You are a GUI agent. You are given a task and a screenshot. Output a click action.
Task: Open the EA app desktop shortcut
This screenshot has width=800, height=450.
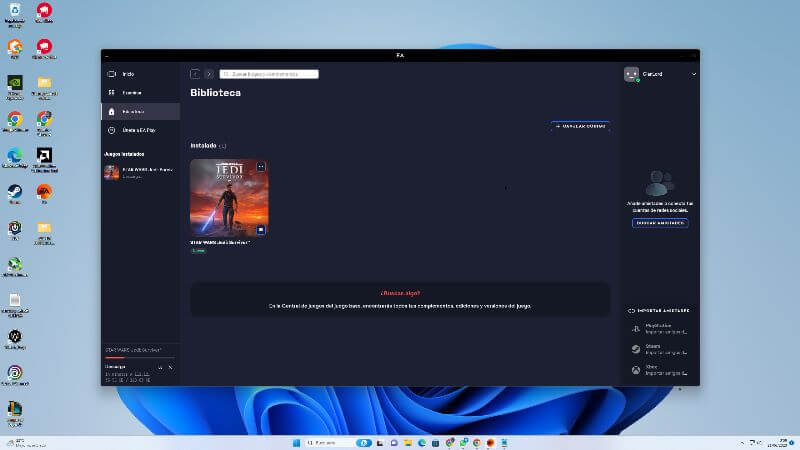pyautogui.click(x=44, y=194)
